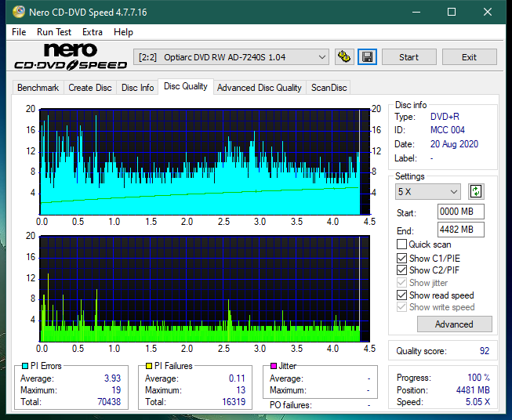Open the File menu
The image size is (512, 420).
click(19, 32)
